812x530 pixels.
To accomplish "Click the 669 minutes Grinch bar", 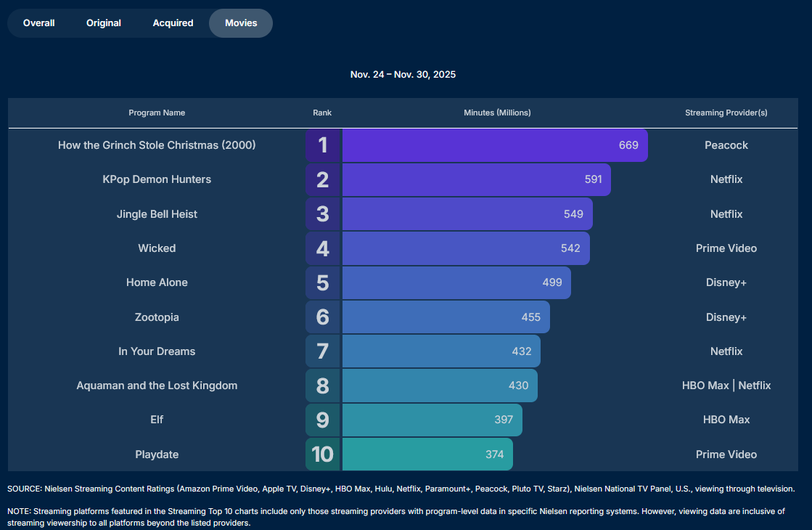I will (494, 145).
